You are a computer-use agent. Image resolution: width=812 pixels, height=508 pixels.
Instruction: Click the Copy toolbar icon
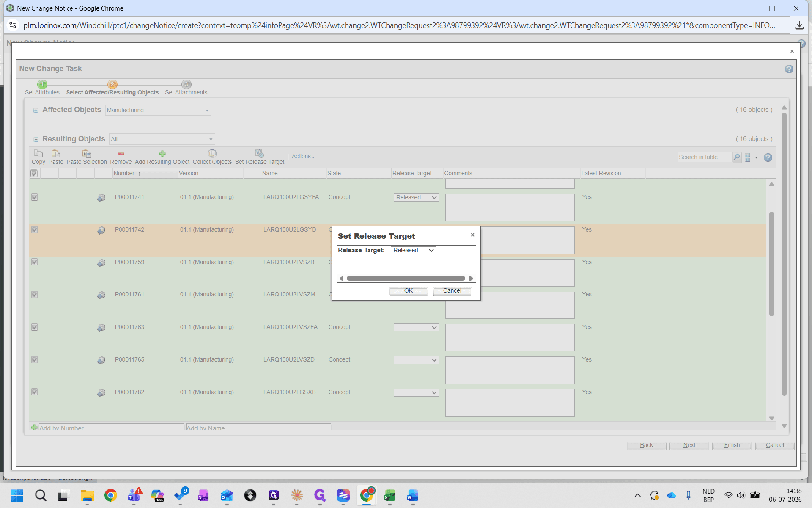click(x=38, y=154)
